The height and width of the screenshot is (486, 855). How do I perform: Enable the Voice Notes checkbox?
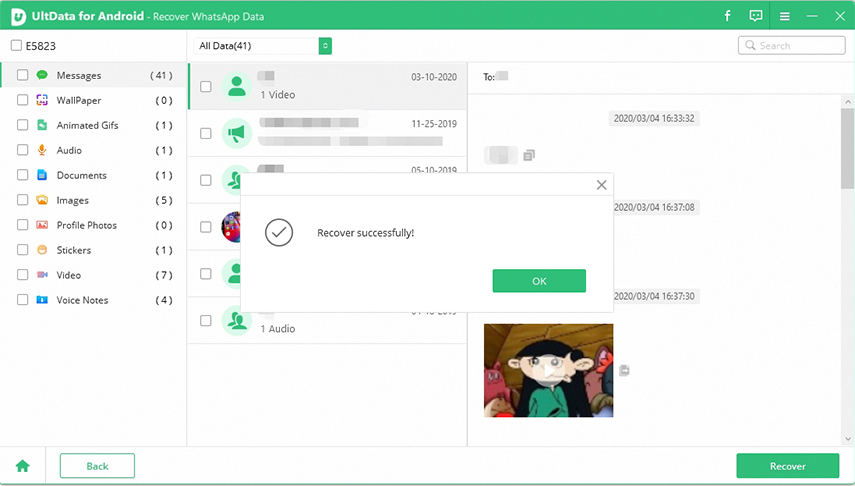[22, 300]
